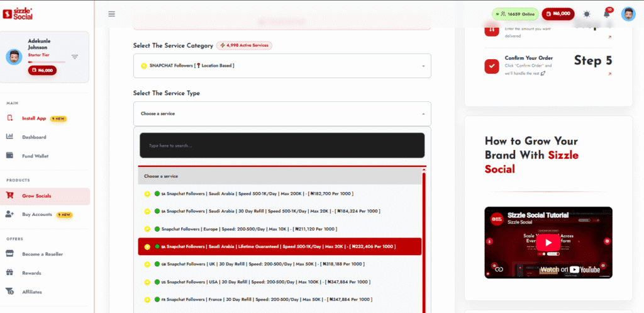Click the 4,998 Active Services badge
Image resolution: width=644 pixels, height=313 pixels.
244,45
